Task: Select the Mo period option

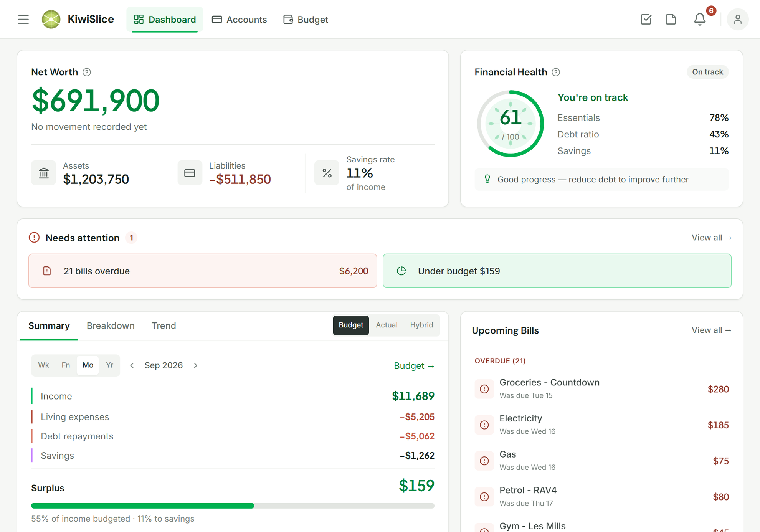Action: pos(88,365)
